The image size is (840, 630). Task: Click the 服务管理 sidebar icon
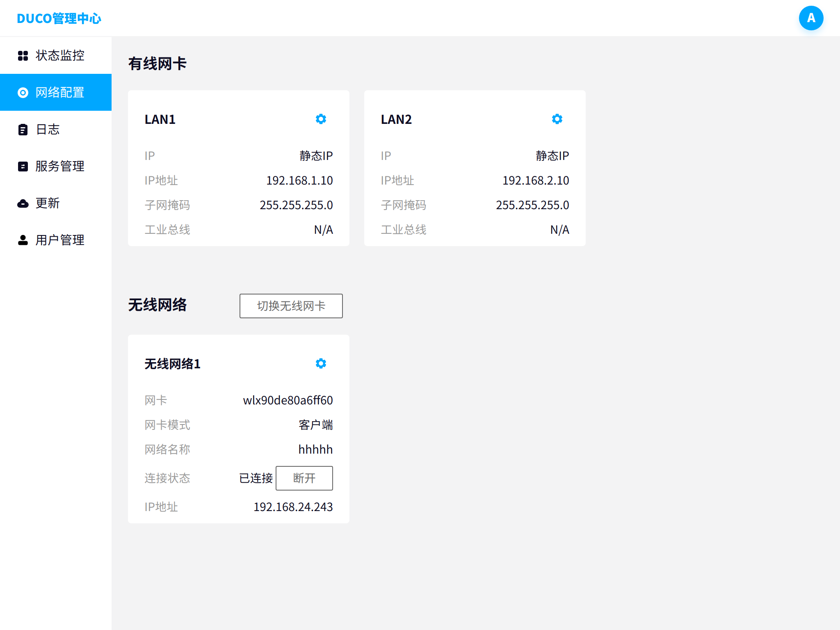click(x=23, y=167)
